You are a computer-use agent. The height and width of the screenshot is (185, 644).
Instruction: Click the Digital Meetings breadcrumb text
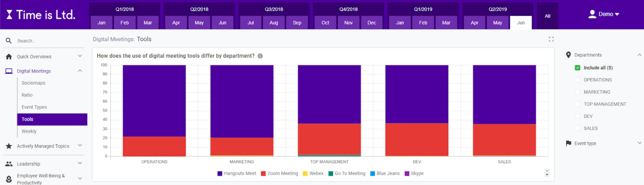pyautogui.click(x=114, y=39)
